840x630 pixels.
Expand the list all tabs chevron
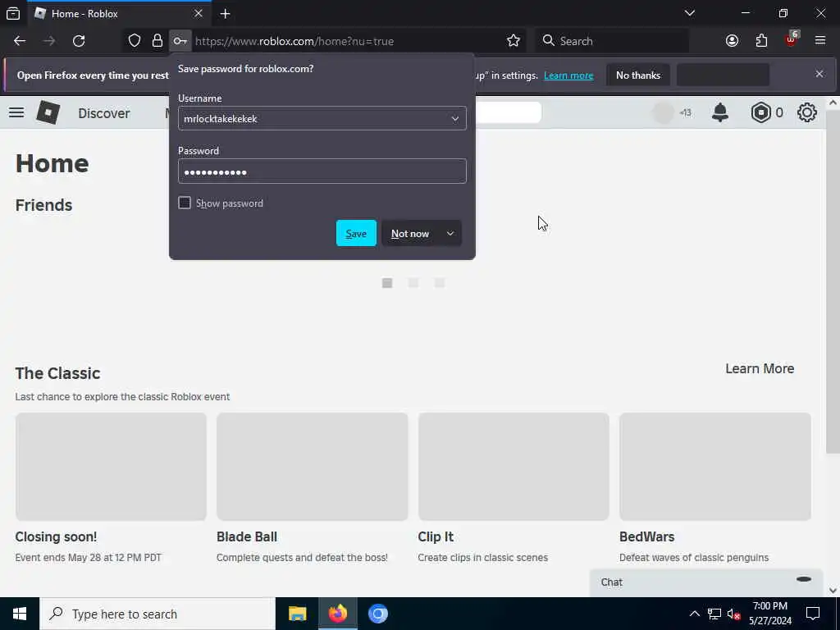[x=689, y=13]
